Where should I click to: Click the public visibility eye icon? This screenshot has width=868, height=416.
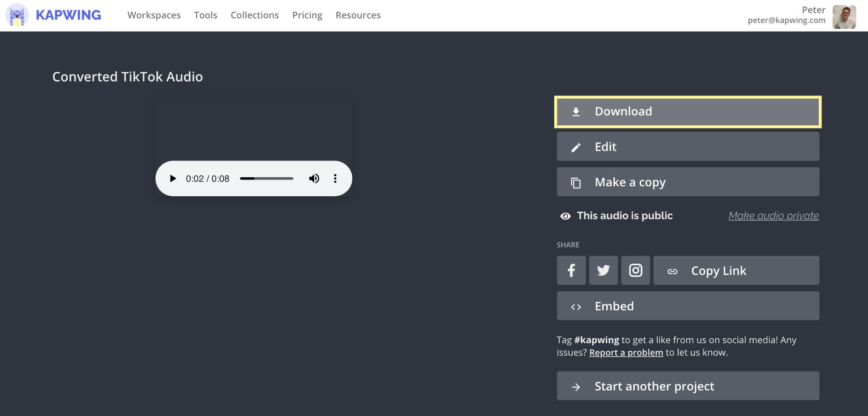coord(565,216)
